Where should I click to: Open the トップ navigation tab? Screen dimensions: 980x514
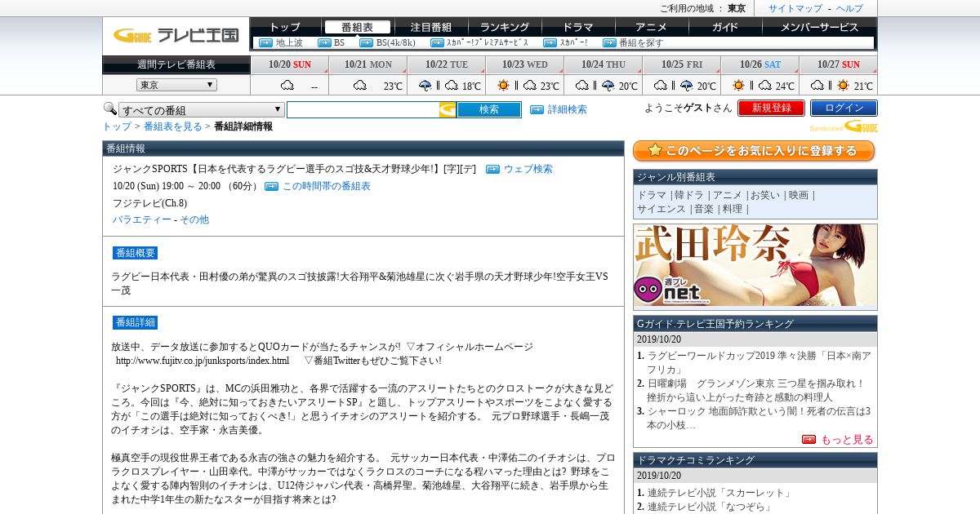point(285,27)
